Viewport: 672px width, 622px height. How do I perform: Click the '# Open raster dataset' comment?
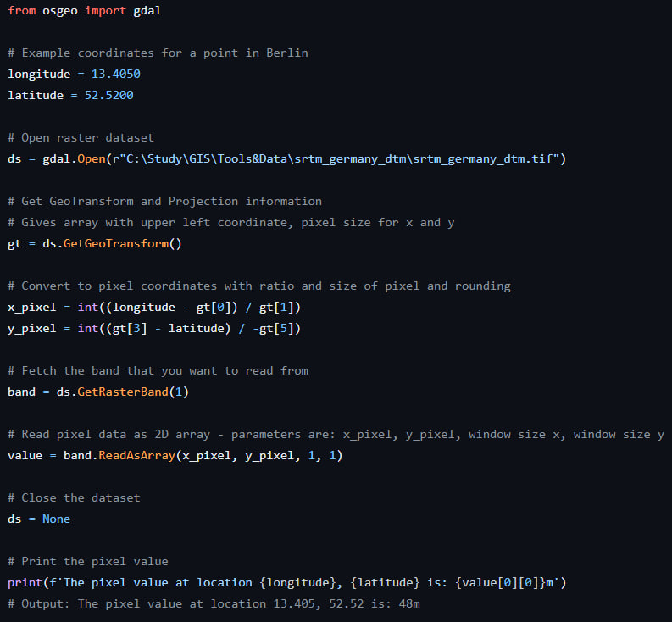(81, 137)
